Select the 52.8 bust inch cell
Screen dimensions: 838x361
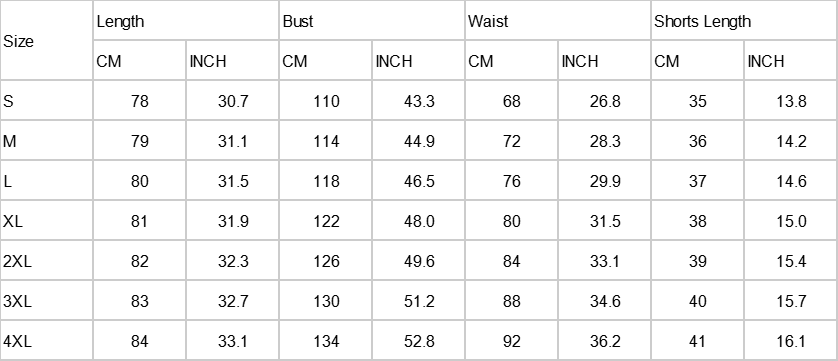(x=418, y=341)
